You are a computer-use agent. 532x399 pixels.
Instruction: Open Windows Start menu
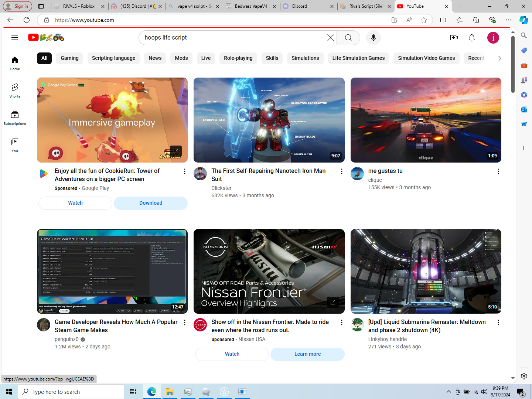point(9,392)
